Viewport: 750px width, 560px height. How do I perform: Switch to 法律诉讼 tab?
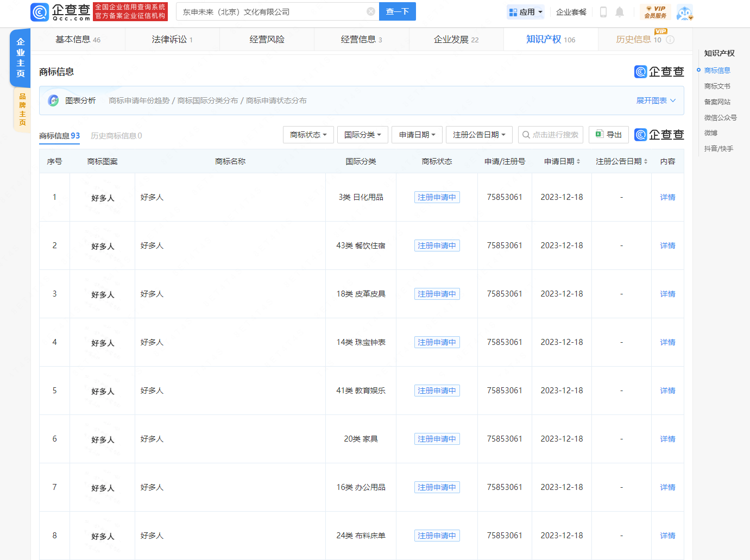tap(172, 40)
